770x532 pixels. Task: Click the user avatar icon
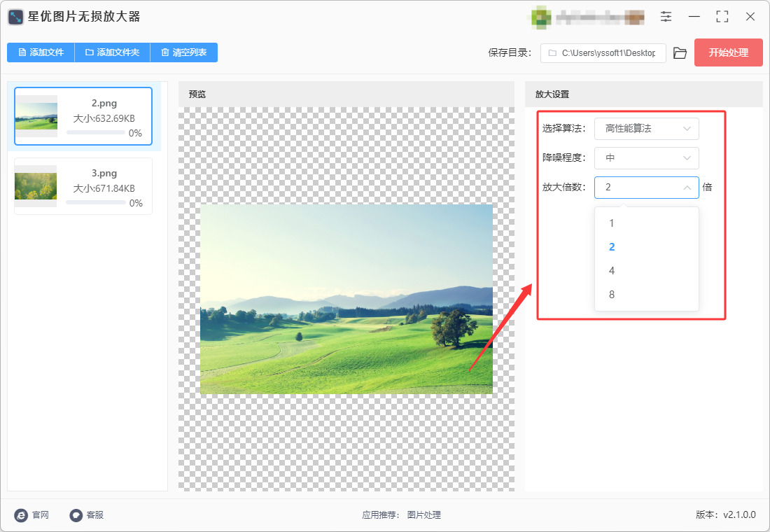(540, 17)
